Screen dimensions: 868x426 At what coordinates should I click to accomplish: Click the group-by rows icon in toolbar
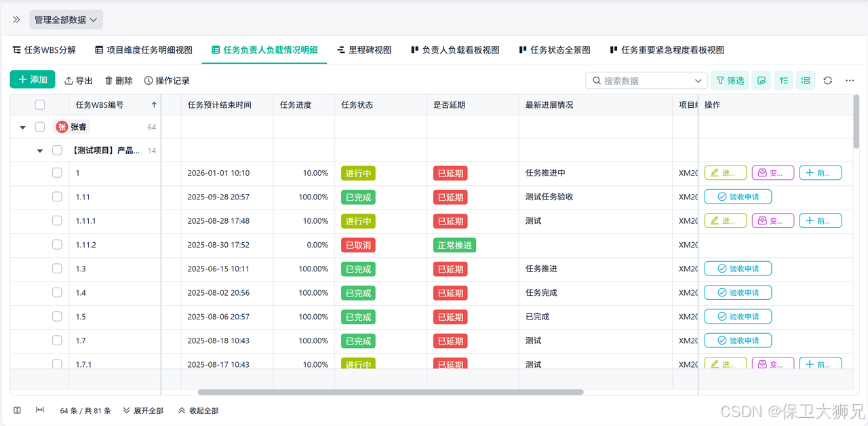tap(806, 81)
